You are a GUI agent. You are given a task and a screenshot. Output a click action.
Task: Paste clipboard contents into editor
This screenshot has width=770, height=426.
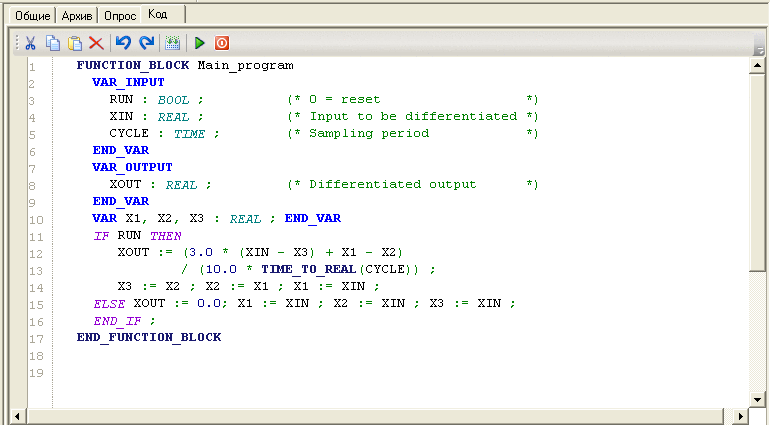click(x=75, y=43)
